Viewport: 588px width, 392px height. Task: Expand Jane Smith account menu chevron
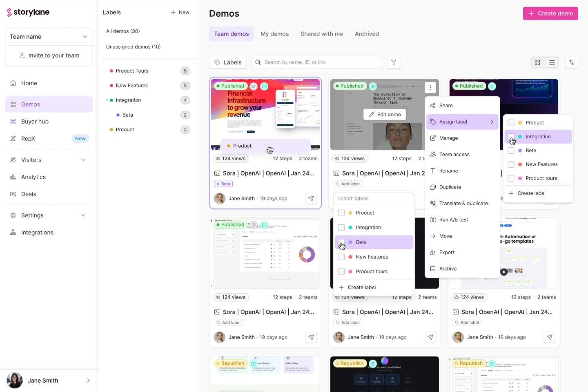point(88,381)
